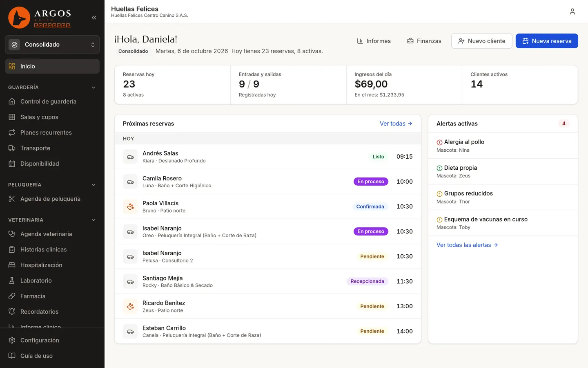Click the Esquema de vacunas alert icon
The width and height of the screenshot is (588, 368).
click(x=439, y=220)
